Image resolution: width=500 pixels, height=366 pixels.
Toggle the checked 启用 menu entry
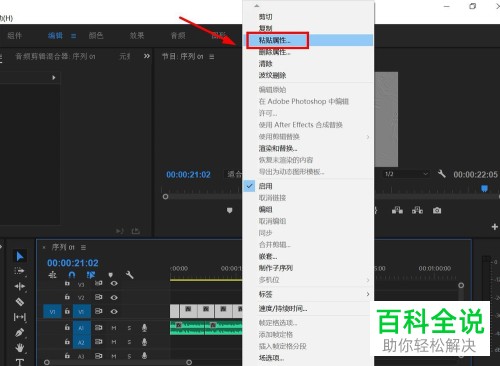[308, 186]
